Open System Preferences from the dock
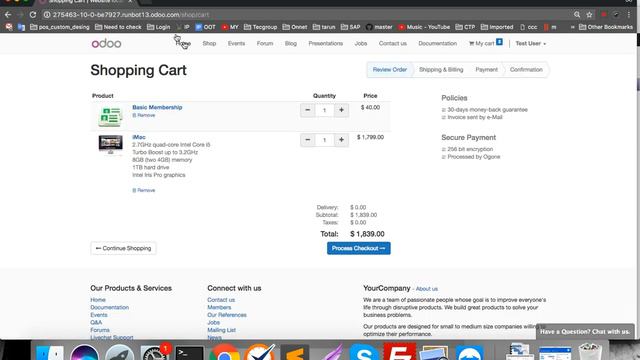 (x=154, y=353)
